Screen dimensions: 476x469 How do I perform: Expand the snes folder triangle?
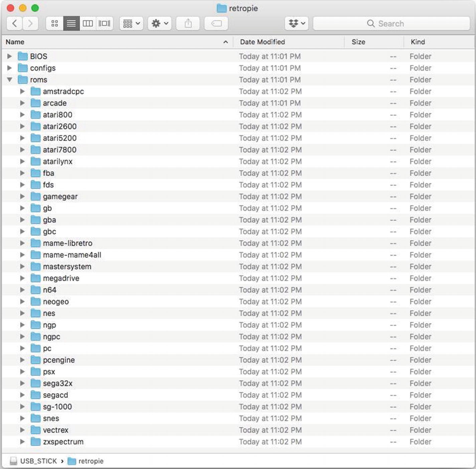point(22,418)
